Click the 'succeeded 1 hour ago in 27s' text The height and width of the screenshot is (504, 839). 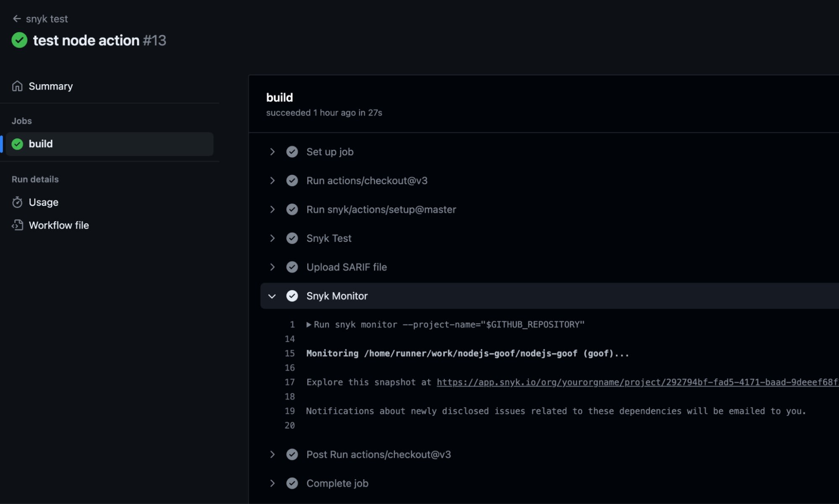[x=324, y=113]
